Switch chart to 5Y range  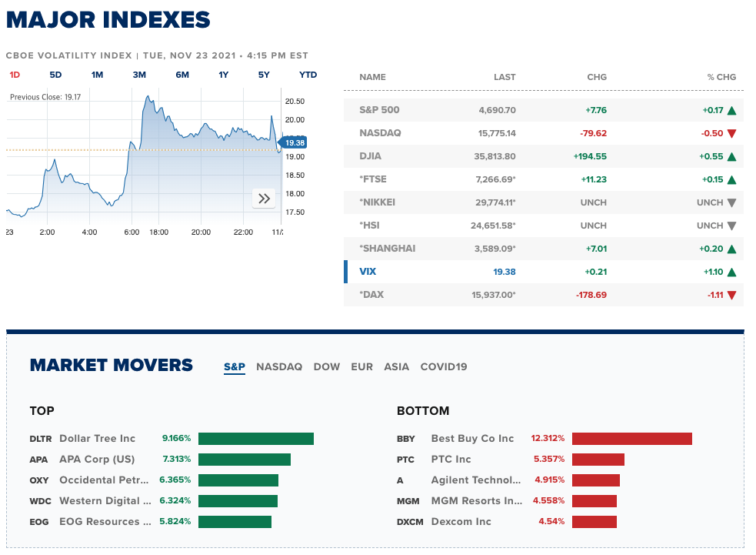[x=264, y=75]
